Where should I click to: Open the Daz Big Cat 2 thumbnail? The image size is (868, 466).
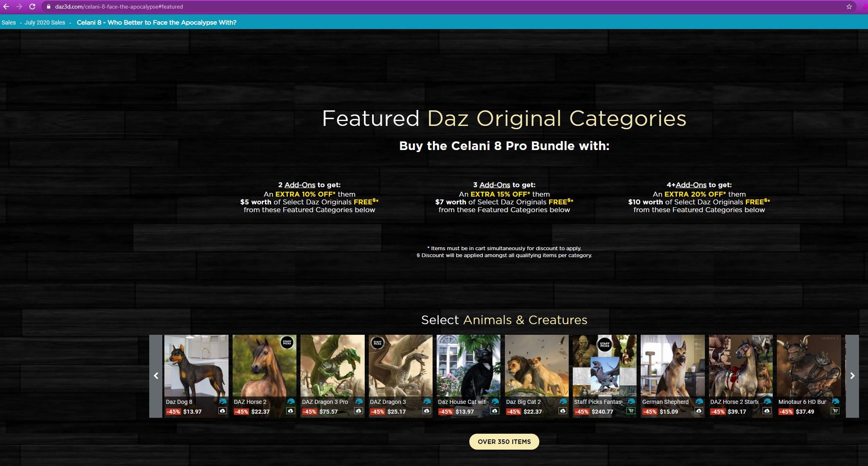point(536,367)
